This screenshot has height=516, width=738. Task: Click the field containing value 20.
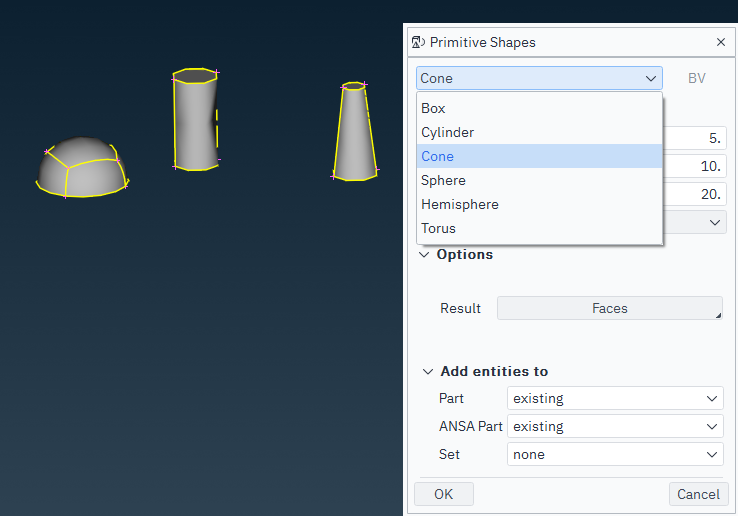tap(695, 194)
